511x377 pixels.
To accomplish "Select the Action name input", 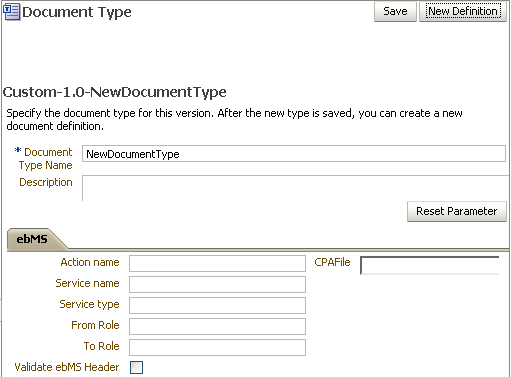I will 217,263.
